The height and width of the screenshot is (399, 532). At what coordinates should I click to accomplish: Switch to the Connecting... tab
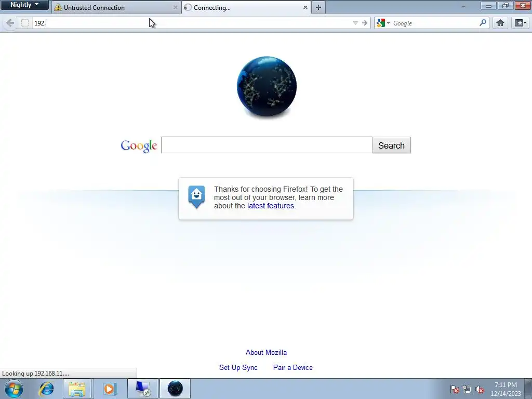point(246,7)
